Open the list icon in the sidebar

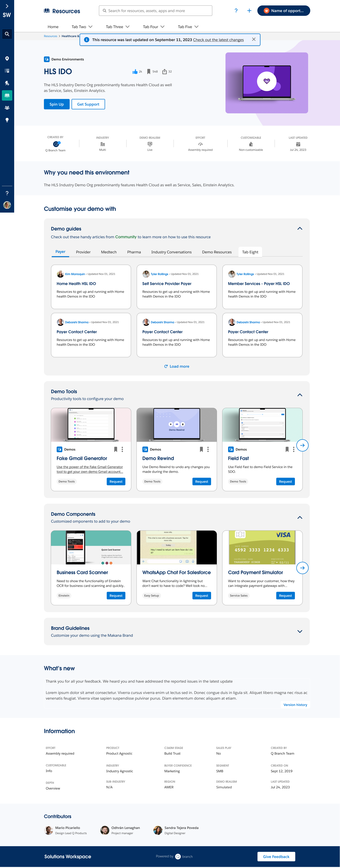click(x=7, y=71)
